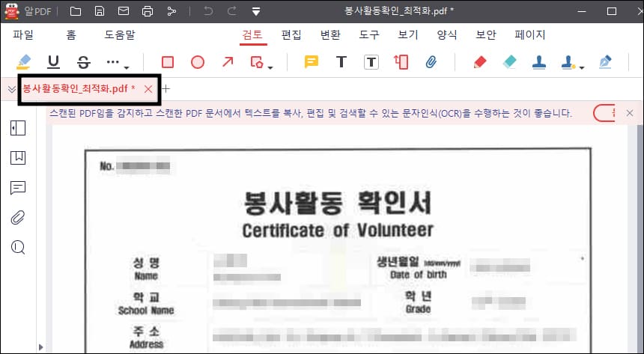The height and width of the screenshot is (354, 644).
Task: Select the Stamp tool
Action: [539, 62]
